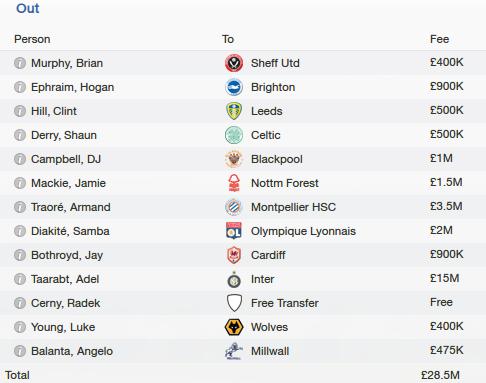Sort by the To column header
486x383 pixels.
228,39
